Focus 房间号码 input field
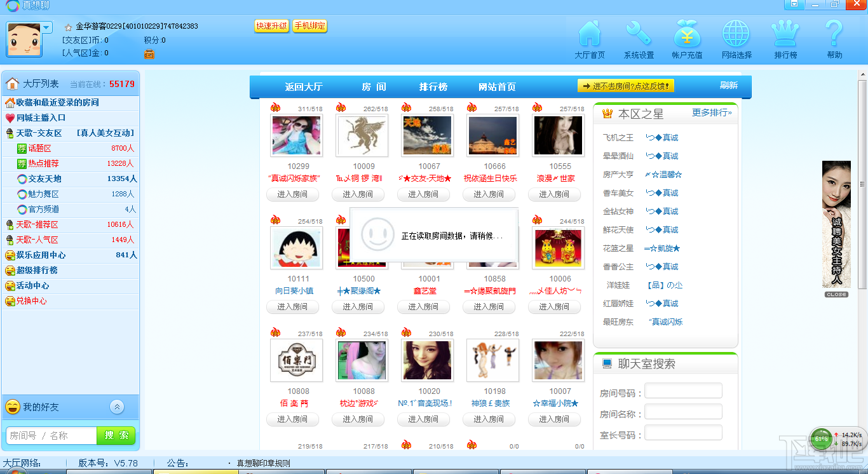 point(683,391)
